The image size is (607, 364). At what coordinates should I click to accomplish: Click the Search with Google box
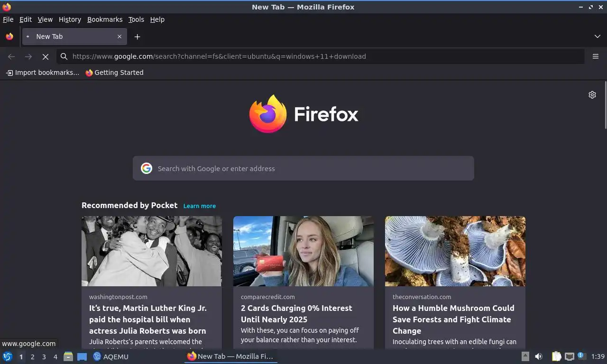point(303,168)
